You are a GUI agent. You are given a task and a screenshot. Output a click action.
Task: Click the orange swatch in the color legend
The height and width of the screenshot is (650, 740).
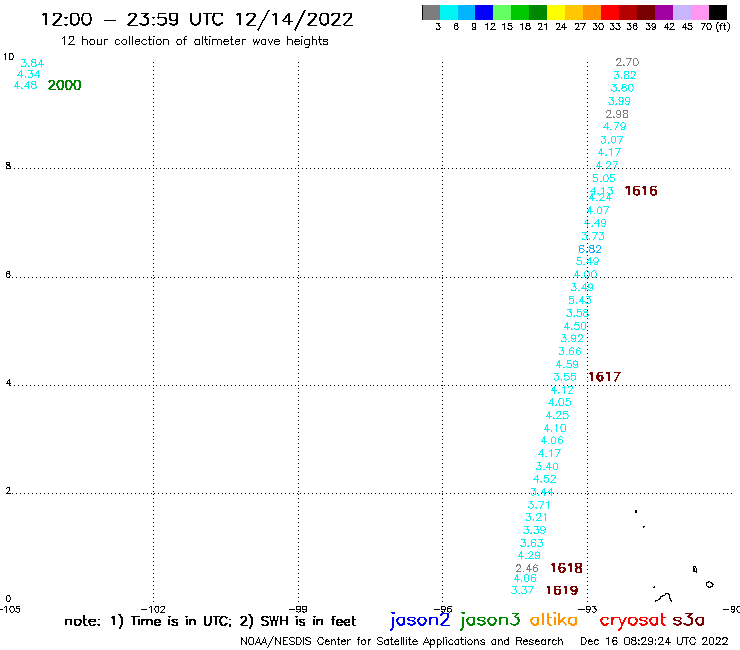tap(592, 12)
